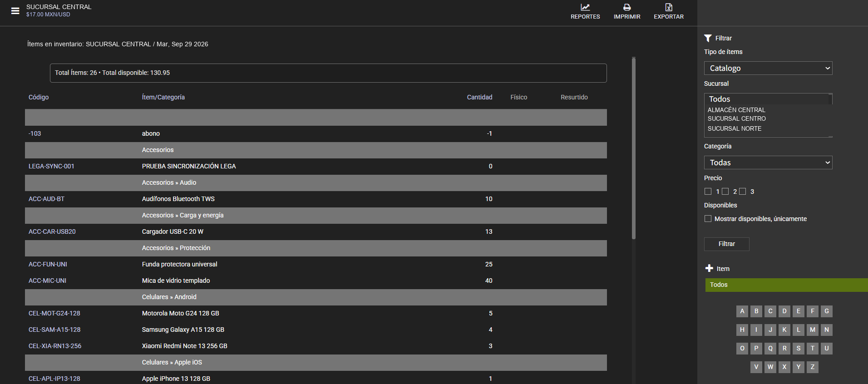Click the plus icon beside Item
The width and height of the screenshot is (868, 384).
click(x=709, y=268)
